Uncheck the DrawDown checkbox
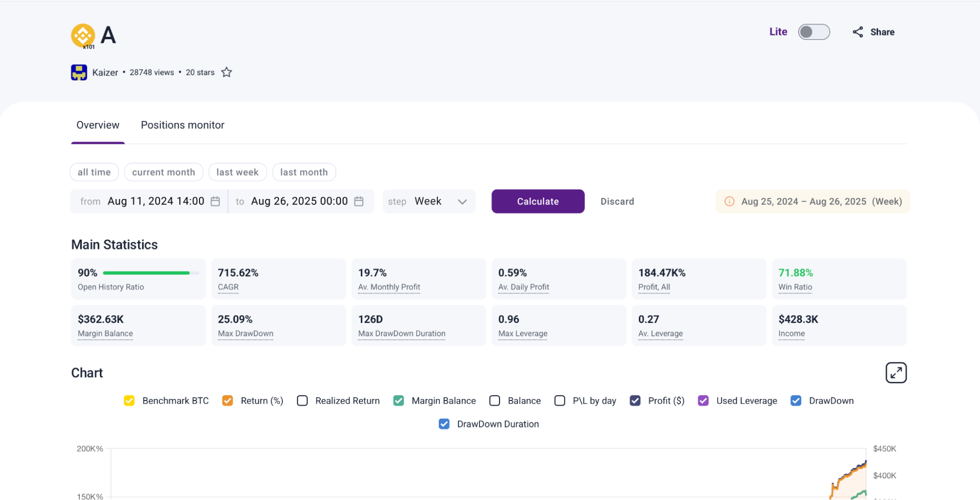 [796, 401]
